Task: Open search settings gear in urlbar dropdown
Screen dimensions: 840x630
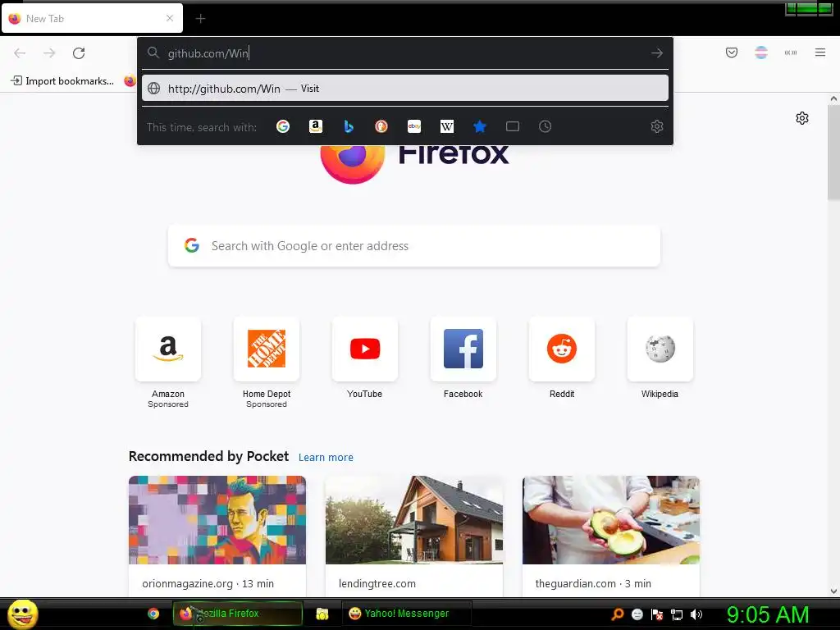Action: coord(657,126)
